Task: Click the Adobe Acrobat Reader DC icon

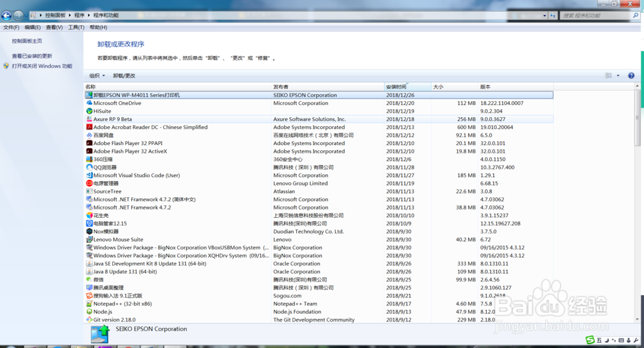Action: coord(89,127)
